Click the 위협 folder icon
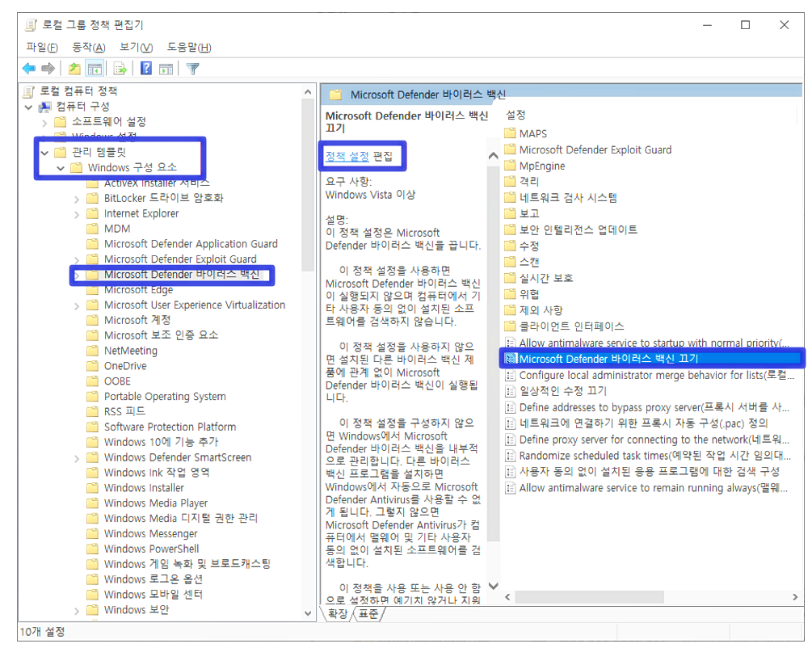The width and height of the screenshot is (812, 648). click(510, 294)
